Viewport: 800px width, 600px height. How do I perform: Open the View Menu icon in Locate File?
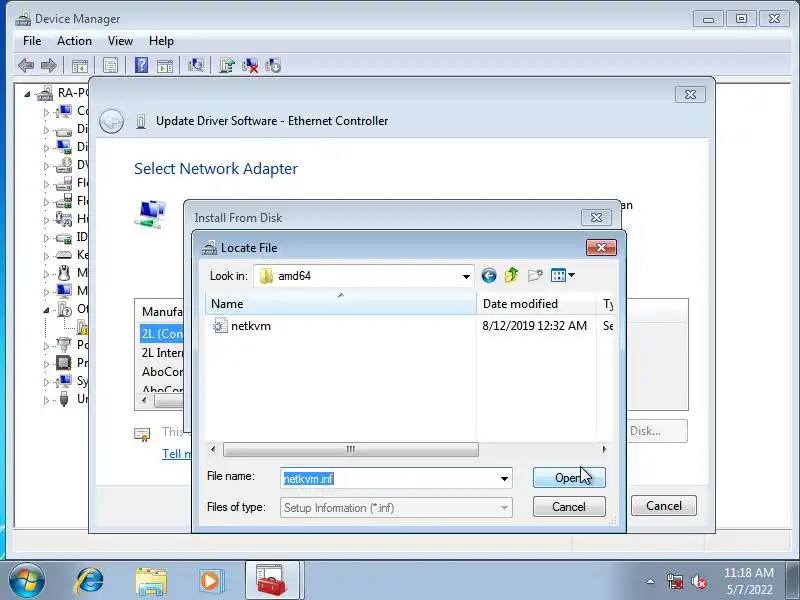click(x=563, y=276)
